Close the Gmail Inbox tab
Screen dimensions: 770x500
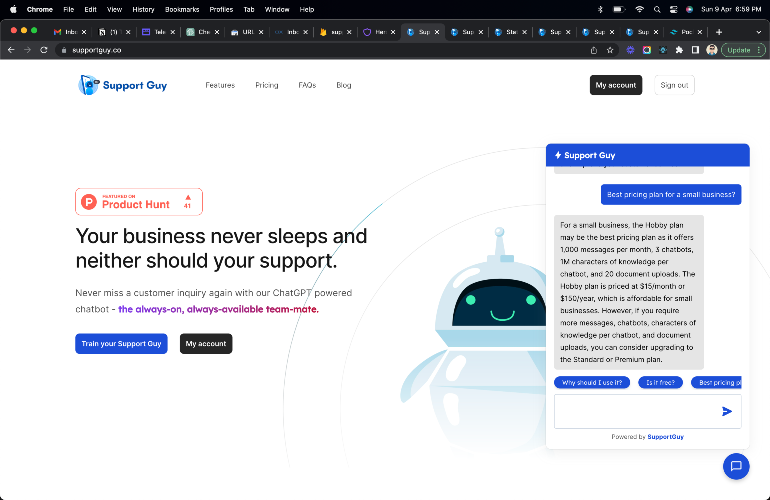point(84,32)
